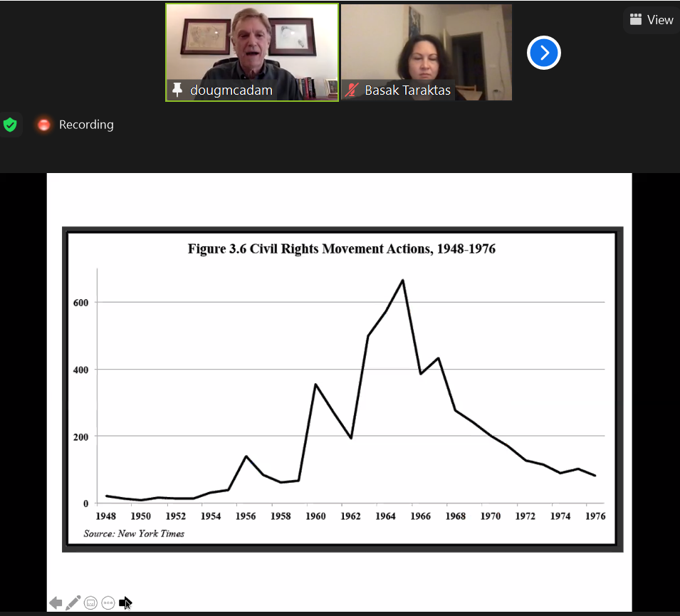Select Basak Taraktas's video thumbnail
Screen dimensions: 680x616
[426, 46]
